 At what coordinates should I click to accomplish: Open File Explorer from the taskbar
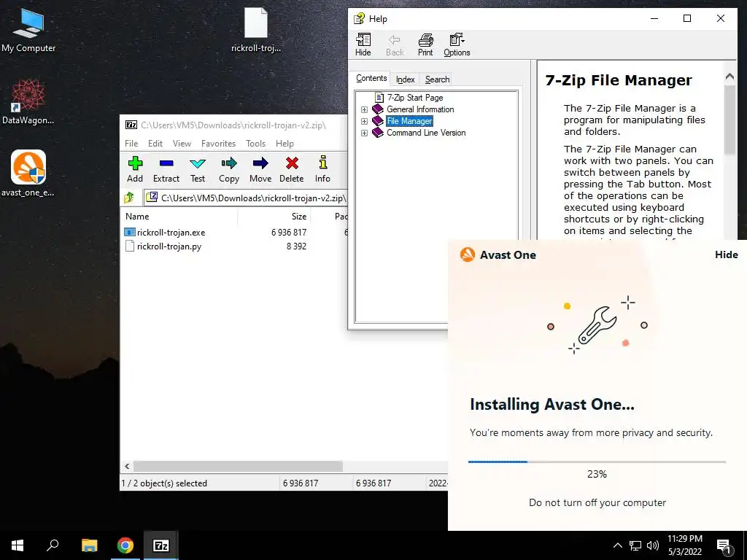tap(89, 545)
